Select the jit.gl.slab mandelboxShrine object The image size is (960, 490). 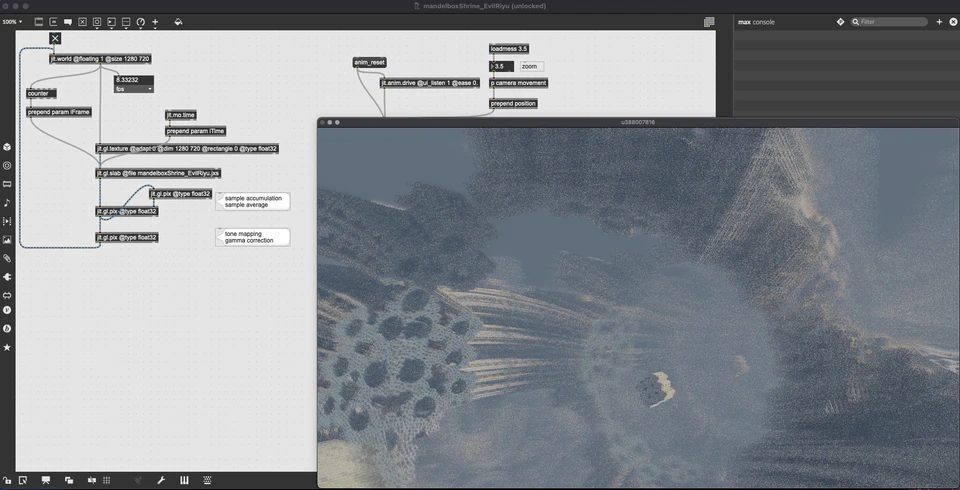click(x=159, y=173)
